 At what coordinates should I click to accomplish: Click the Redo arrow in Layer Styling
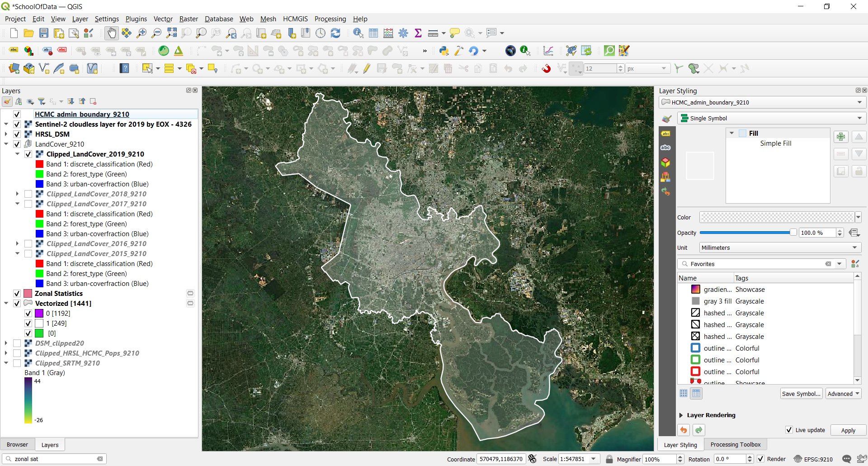coord(699,430)
